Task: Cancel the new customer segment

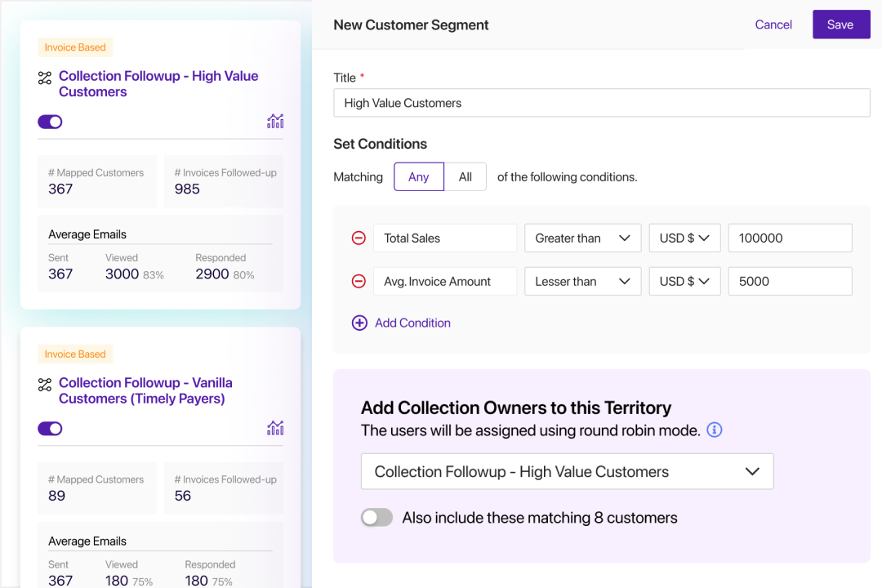Action: (x=773, y=24)
